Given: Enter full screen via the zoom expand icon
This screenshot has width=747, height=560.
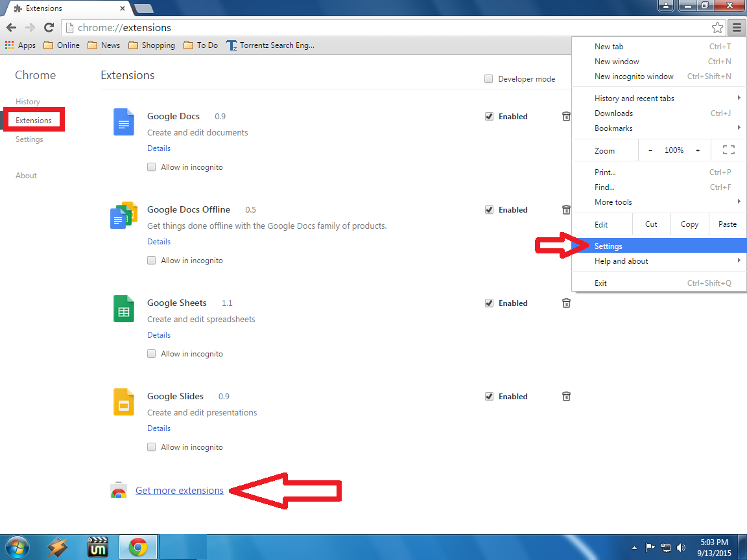Looking at the screenshot, I should point(728,150).
